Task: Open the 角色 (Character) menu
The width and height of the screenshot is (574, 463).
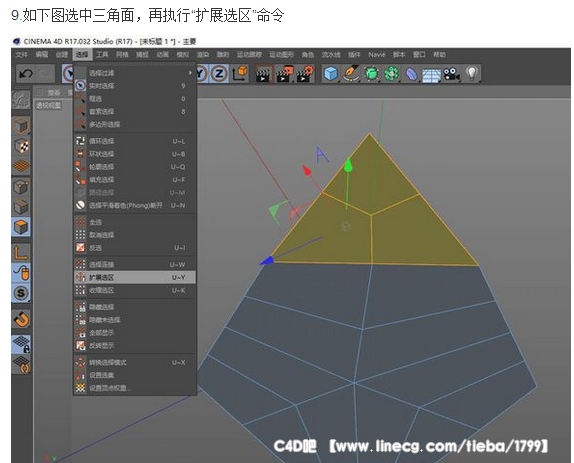Action: [308, 55]
